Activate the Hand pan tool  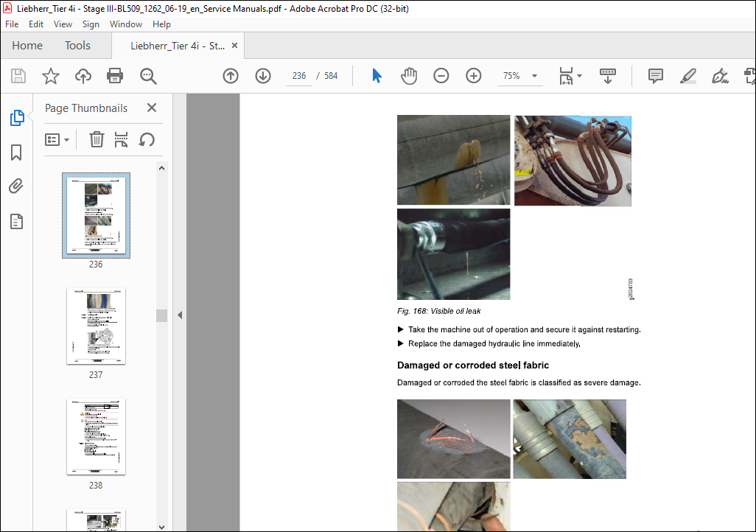409,76
